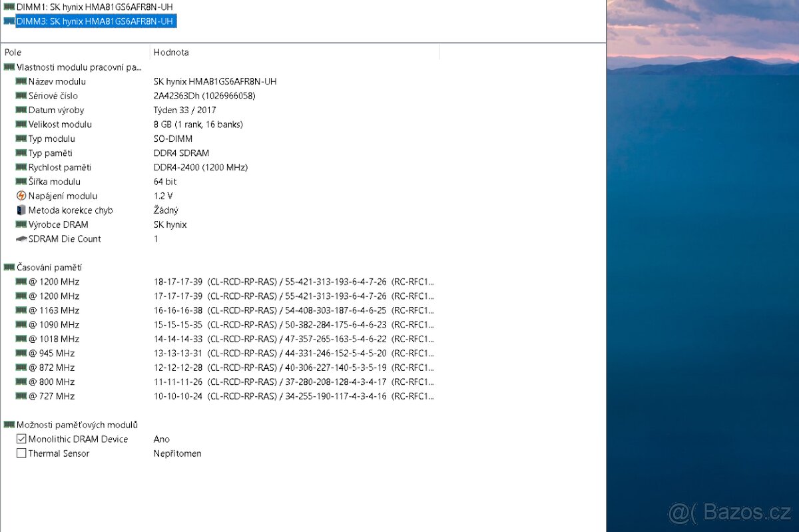Click the lightning icon beside Napájení modulu
Image resolution: width=799 pixels, height=532 pixels.
coord(21,196)
